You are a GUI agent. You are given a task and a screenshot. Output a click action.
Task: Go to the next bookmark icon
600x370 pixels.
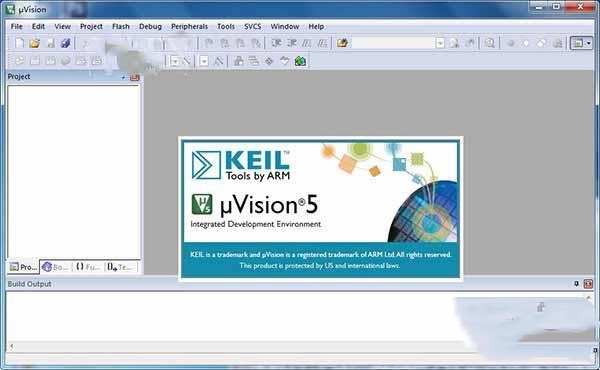(x=240, y=43)
